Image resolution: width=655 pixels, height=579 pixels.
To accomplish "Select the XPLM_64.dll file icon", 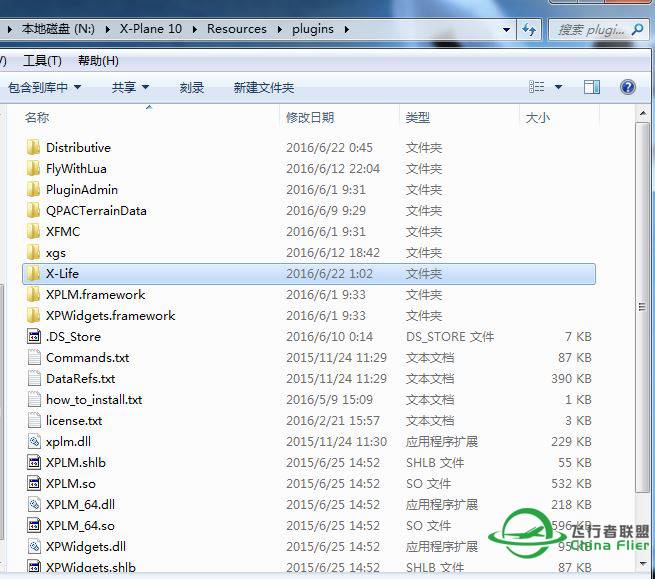I will pos(34,505).
